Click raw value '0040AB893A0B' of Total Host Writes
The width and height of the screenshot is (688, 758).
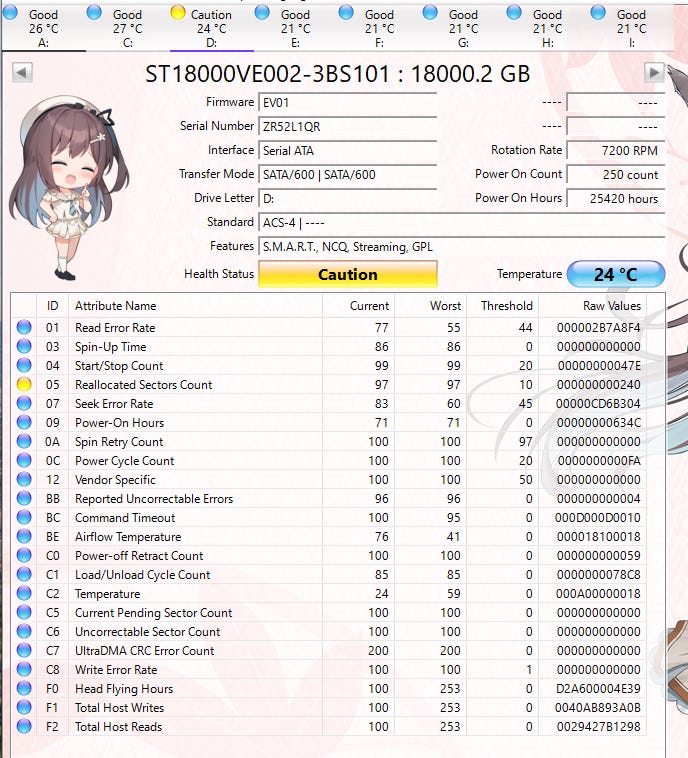tap(598, 708)
